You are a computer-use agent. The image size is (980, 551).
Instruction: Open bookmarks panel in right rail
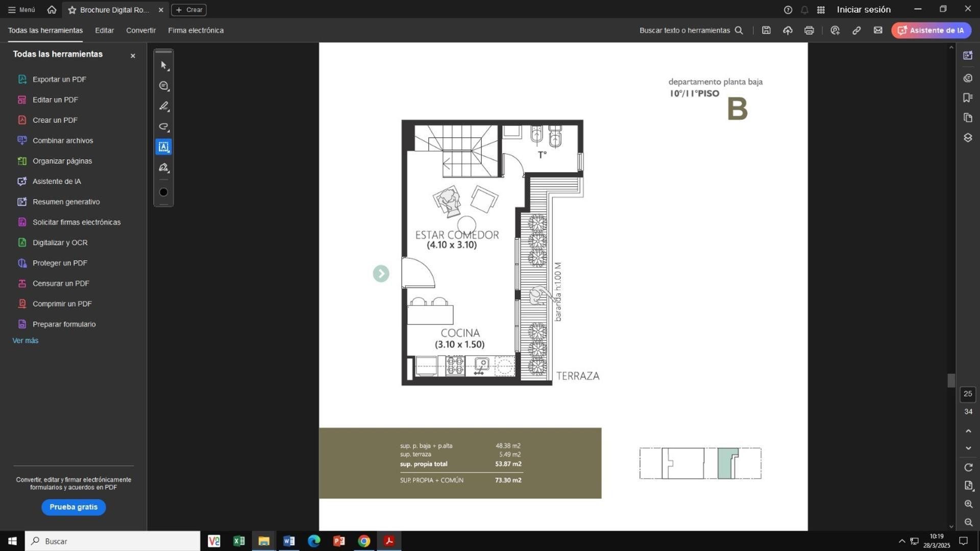point(968,97)
